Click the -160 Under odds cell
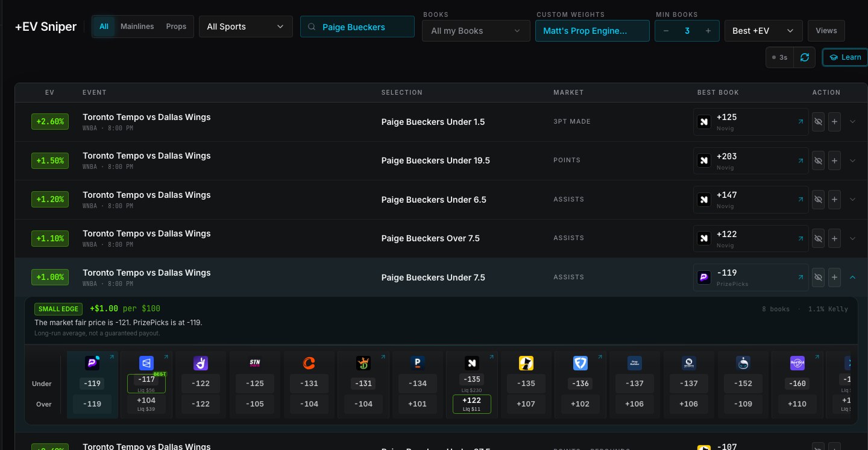The height and width of the screenshot is (450, 868). 797,384
